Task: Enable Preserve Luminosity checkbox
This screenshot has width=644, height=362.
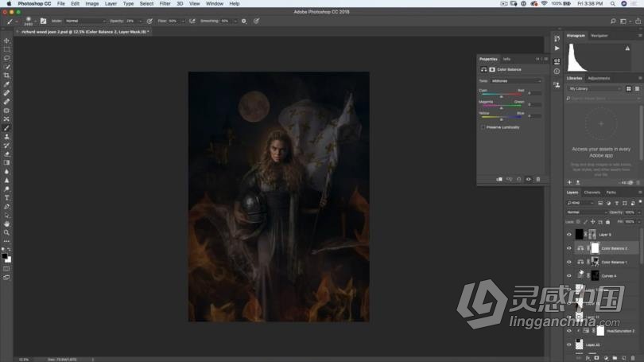Action: pos(483,127)
